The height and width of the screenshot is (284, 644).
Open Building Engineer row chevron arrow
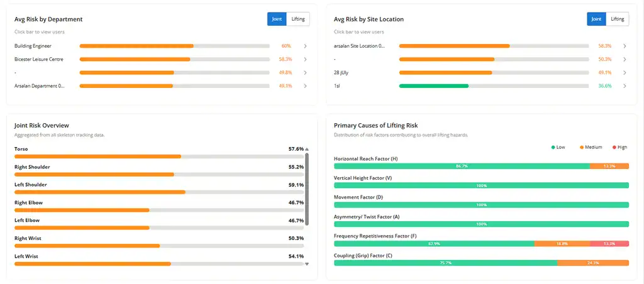click(305, 46)
